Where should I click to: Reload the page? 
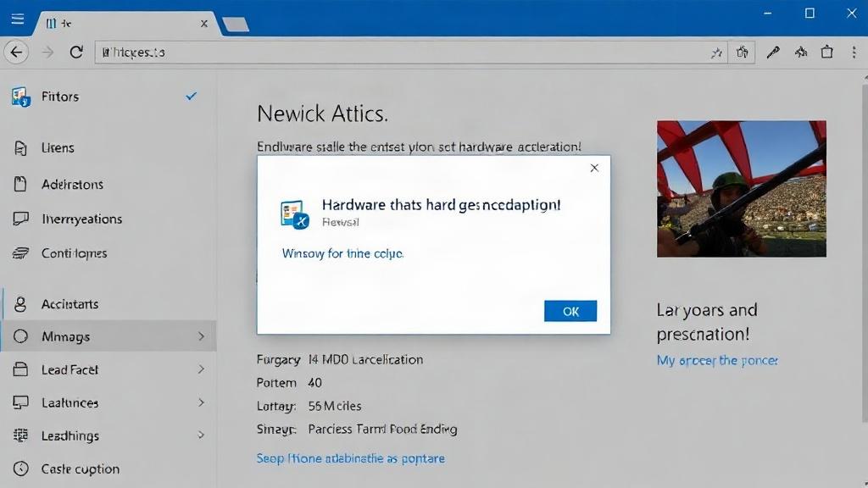(x=76, y=53)
